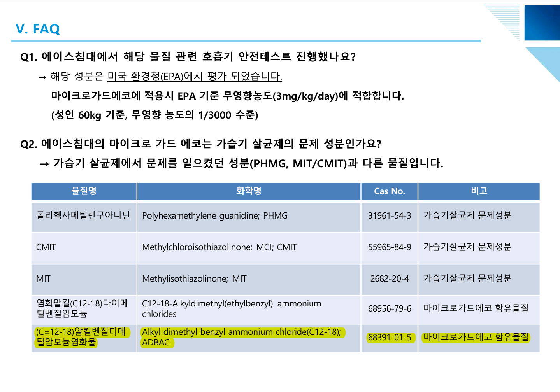Click the line mentioning 3mg/kg/day 무영향농도
Viewport: 560px width, 392px height.
(x=228, y=96)
